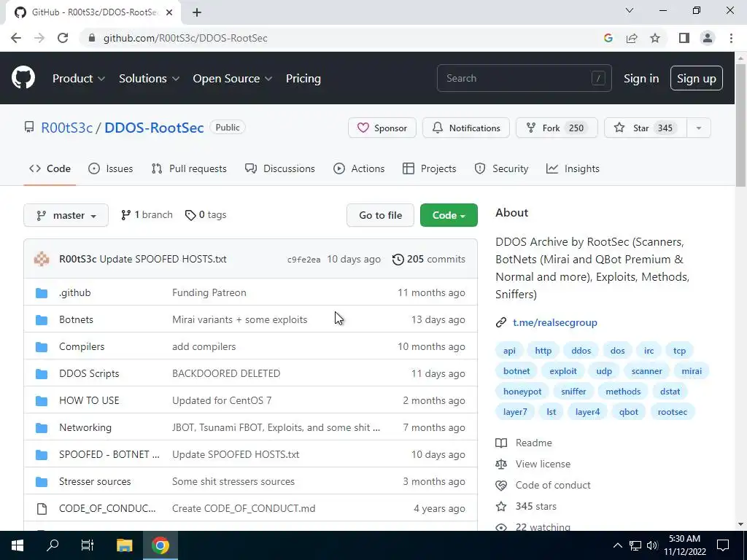
Task: Click the volume speaker tray icon
Action: [652, 545]
